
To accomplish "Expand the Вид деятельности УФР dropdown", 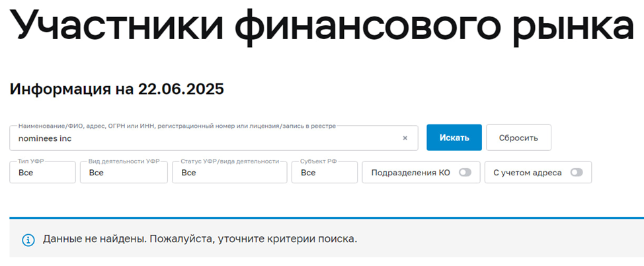I will pyautogui.click(x=124, y=173).
